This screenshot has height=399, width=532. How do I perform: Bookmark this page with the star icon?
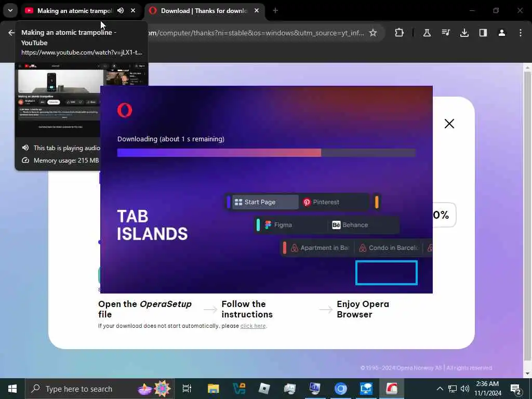click(373, 33)
